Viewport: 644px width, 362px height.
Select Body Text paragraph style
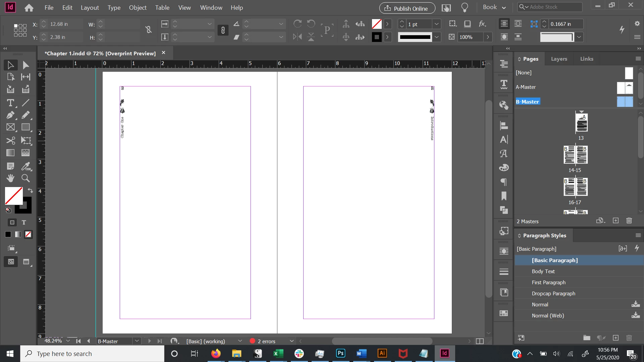pos(543,271)
